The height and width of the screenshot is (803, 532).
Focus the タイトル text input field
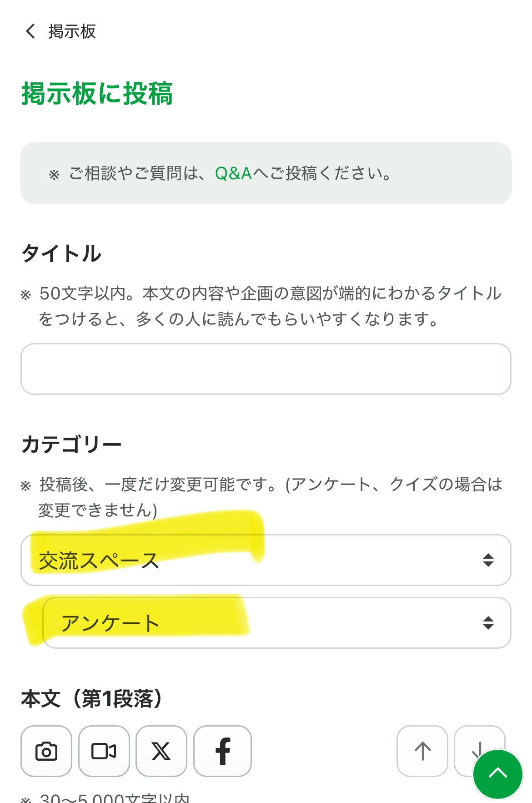click(x=266, y=369)
